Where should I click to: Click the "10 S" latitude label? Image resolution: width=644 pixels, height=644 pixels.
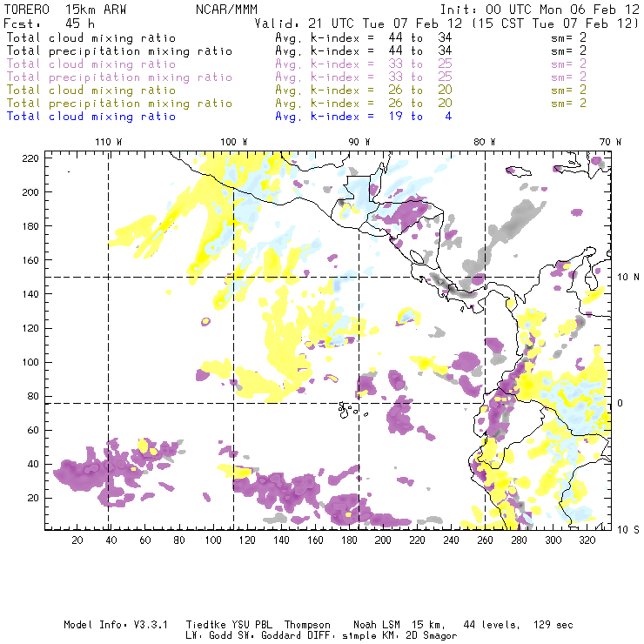(x=628, y=530)
